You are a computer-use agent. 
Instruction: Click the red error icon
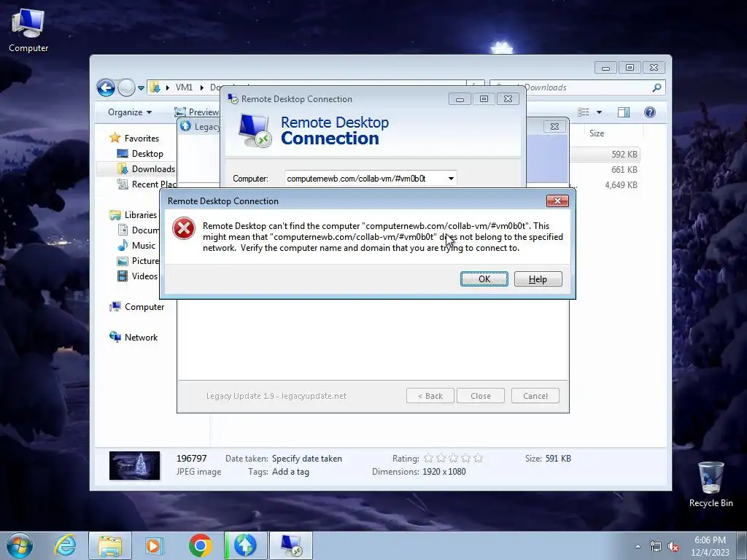pos(184,228)
